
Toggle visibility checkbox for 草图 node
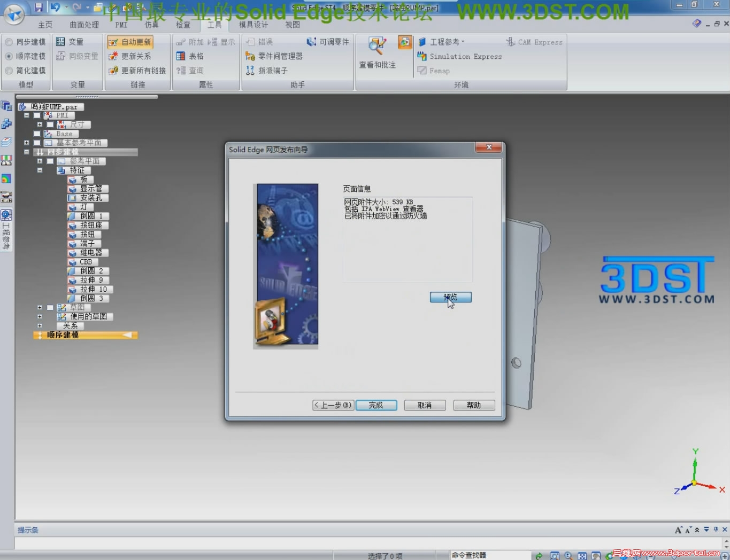pyautogui.click(x=50, y=307)
